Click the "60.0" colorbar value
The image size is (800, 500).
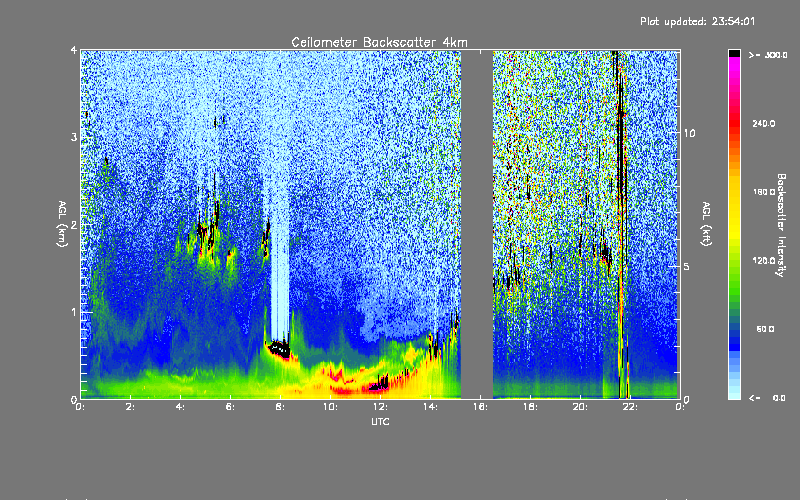[765, 329]
